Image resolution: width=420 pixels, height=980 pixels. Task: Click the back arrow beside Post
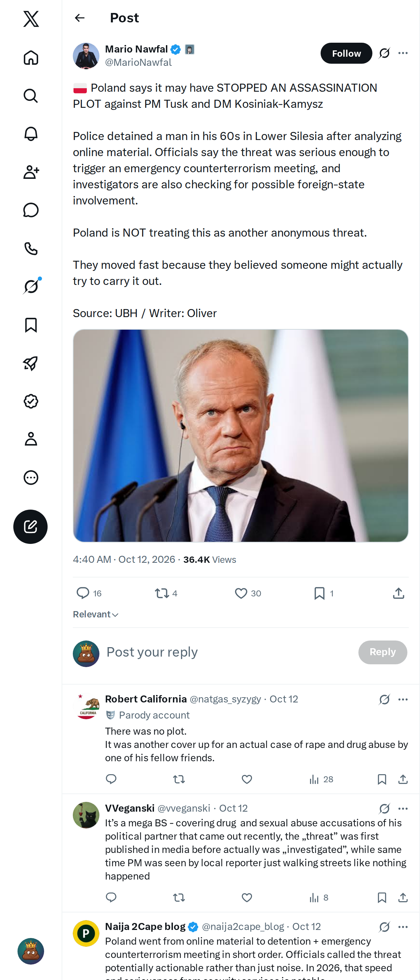pyautogui.click(x=79, y=18)
